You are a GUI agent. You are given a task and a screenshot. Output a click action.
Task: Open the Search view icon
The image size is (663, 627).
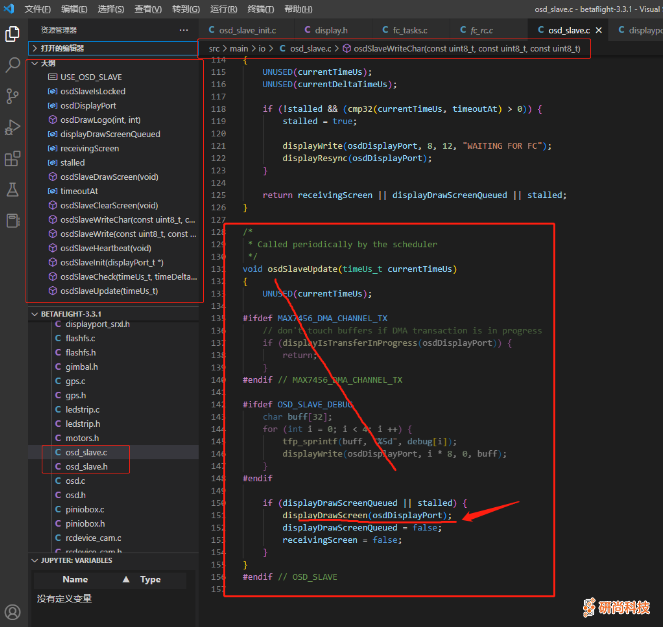[13, 65]
